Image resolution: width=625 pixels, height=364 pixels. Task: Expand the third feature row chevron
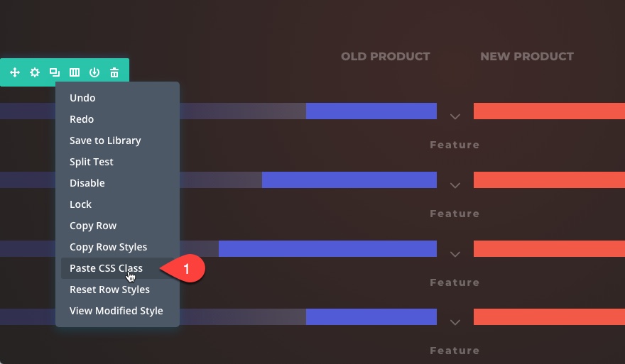pos(455,254)
